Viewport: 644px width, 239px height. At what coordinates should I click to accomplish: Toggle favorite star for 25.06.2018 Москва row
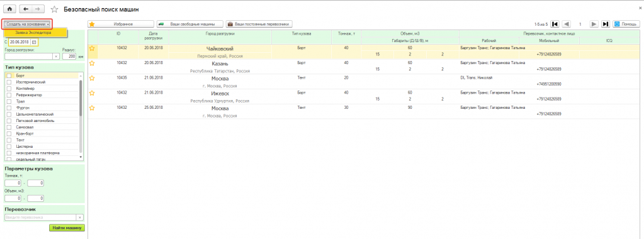click(92, 108)
